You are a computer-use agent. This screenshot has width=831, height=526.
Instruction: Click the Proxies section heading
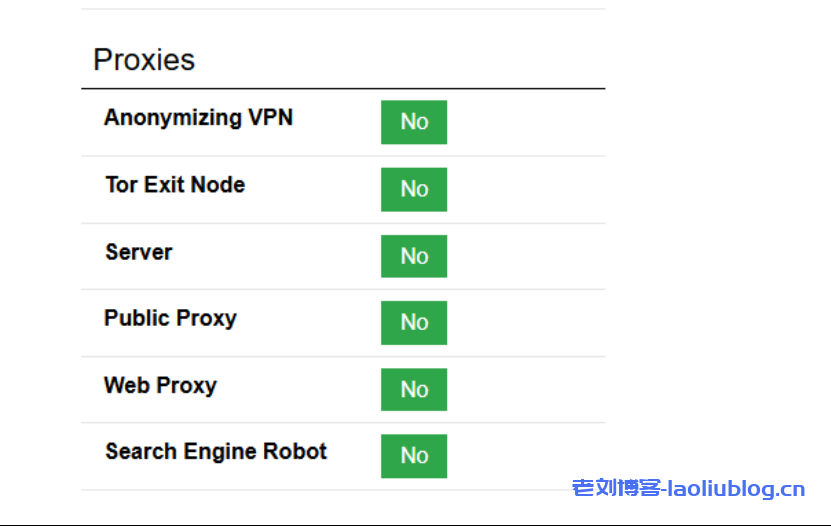144,60
